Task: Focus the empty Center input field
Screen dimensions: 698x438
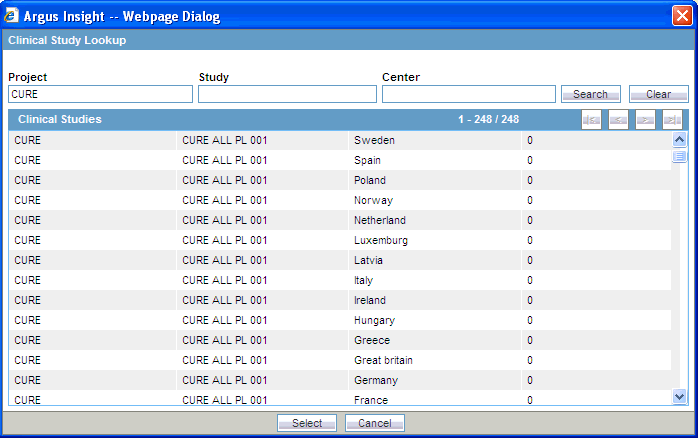Action: pyautogui.click(x=469, y=94)
